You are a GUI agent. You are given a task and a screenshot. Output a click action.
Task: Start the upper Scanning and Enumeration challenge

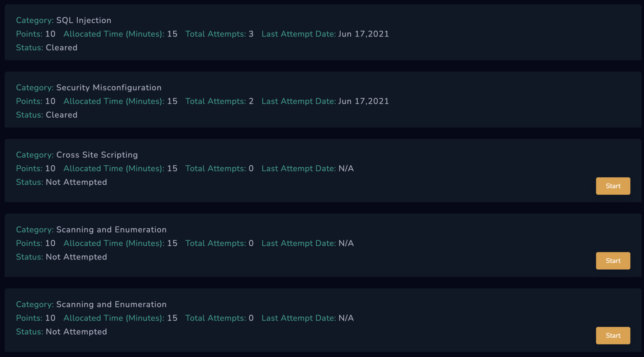tap(613, 261)
